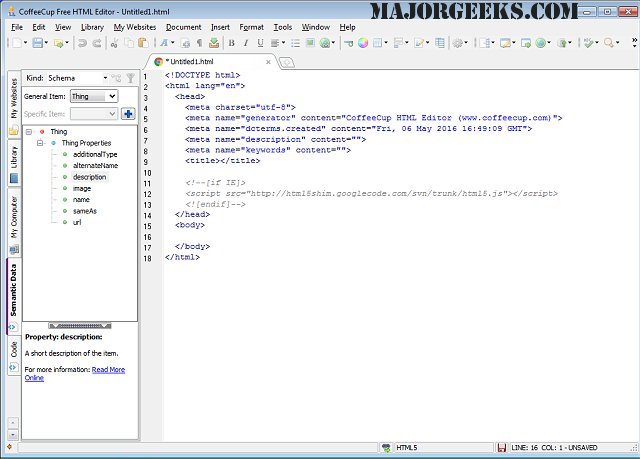Click the red save disk status bar icon

point(502,448)
